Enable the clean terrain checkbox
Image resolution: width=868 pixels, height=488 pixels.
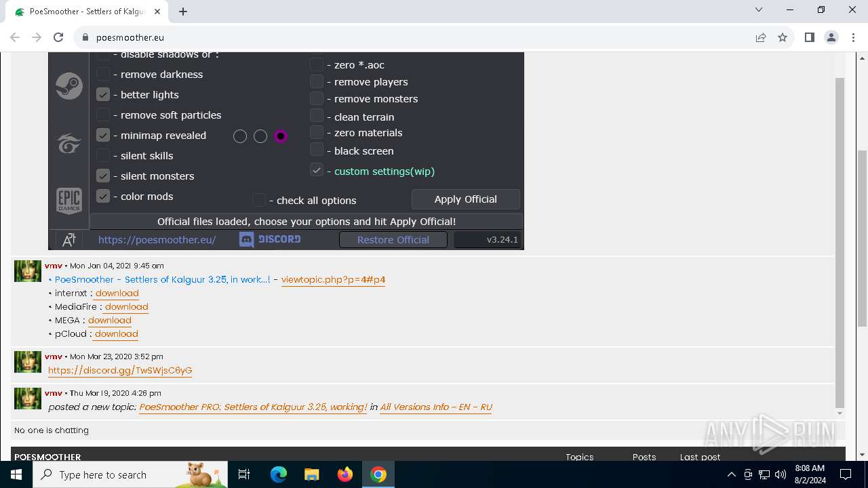coord(317,116)
